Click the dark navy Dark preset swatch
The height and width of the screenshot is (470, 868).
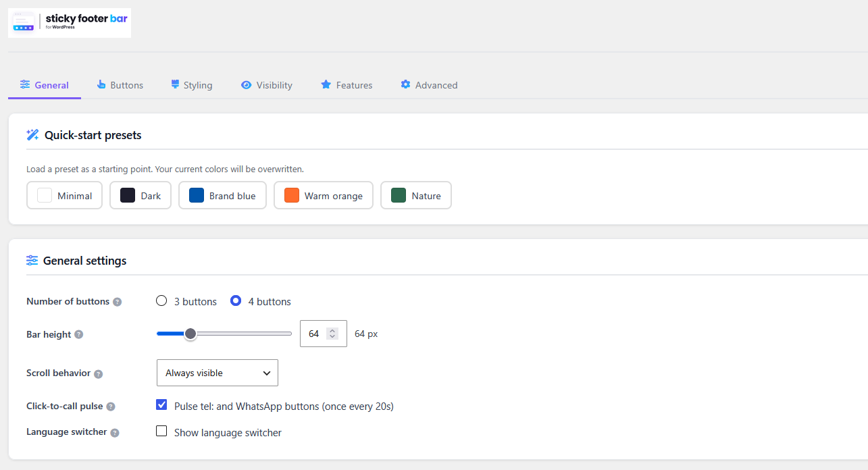point(128,195)
